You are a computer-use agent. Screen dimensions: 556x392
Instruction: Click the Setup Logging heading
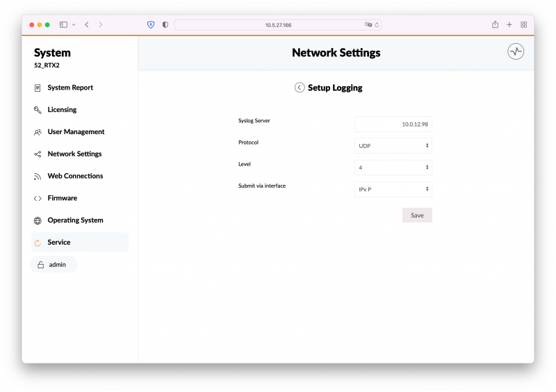[335, 88]
